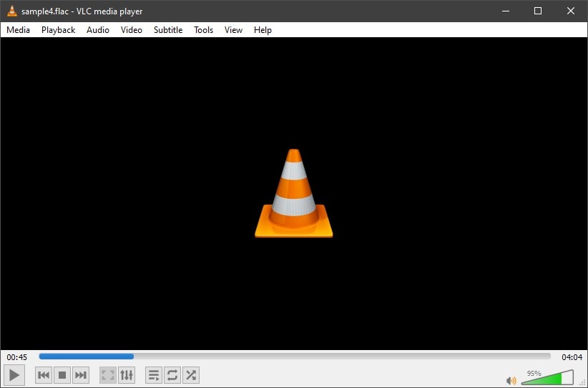This screenshot has width=588, height=388.
Task: Expand the Video menu
Action: tap(132, 30)
